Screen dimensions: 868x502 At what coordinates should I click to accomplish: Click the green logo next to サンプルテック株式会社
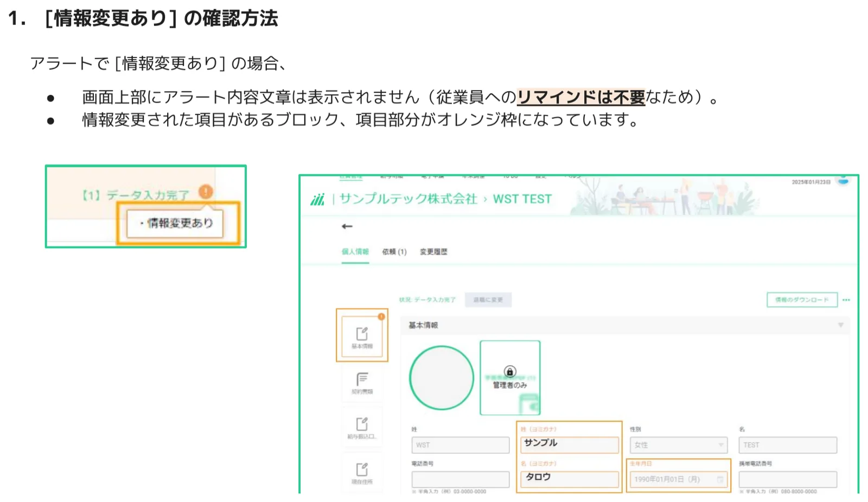317,200
